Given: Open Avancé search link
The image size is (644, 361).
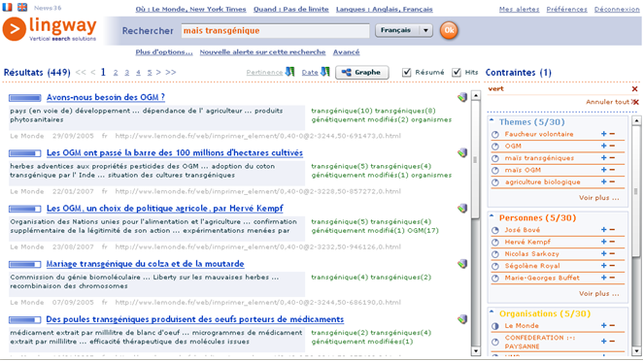Looking at the screenshot, I should [346, 52].
